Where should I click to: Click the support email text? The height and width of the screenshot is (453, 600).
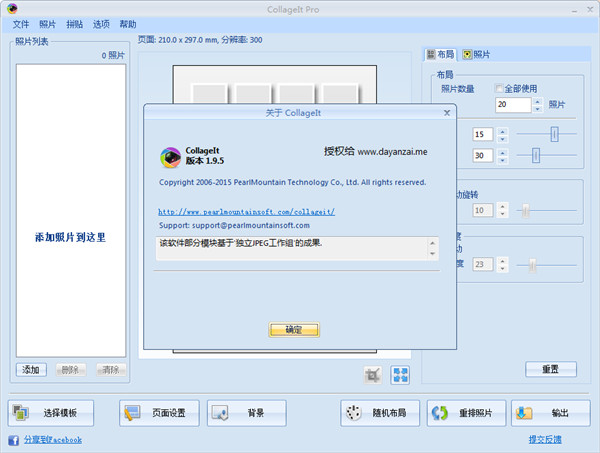click(x=234, y=225)
